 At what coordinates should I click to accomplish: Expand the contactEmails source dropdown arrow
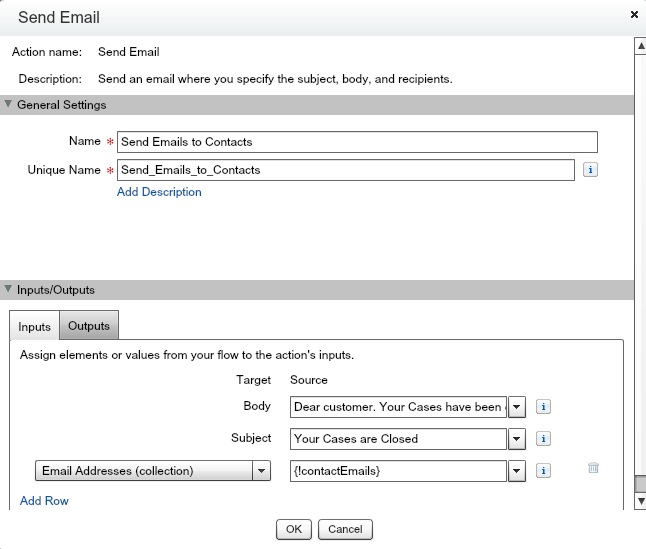(517, 471)
